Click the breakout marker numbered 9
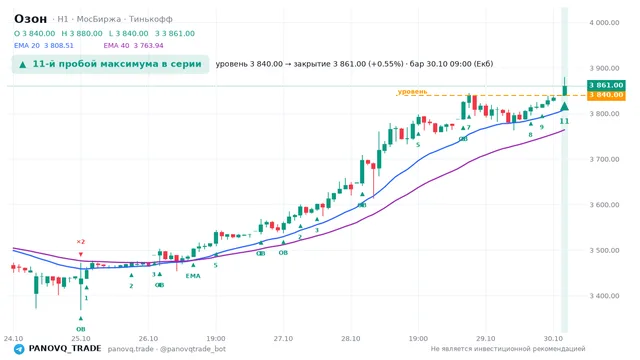 pos(542,122)
